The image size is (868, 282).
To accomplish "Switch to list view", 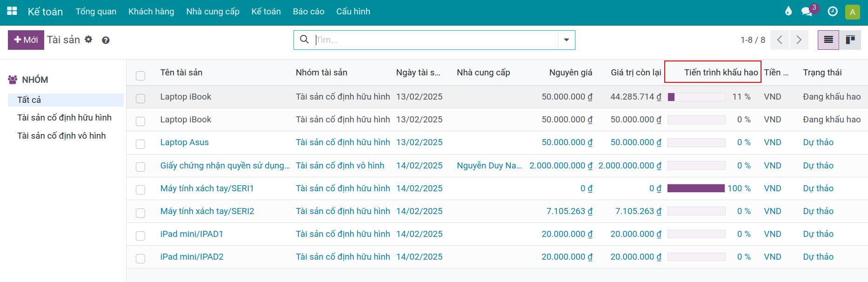I will pyautogui.click(x=828, y=40).
